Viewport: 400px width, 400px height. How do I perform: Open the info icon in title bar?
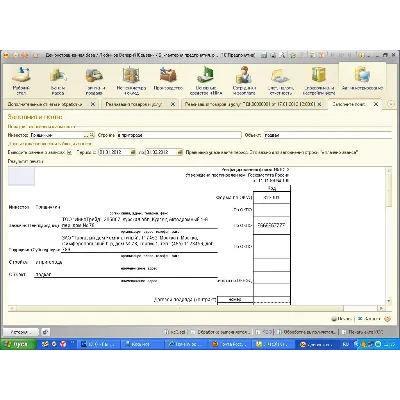(x=362, y=55)
